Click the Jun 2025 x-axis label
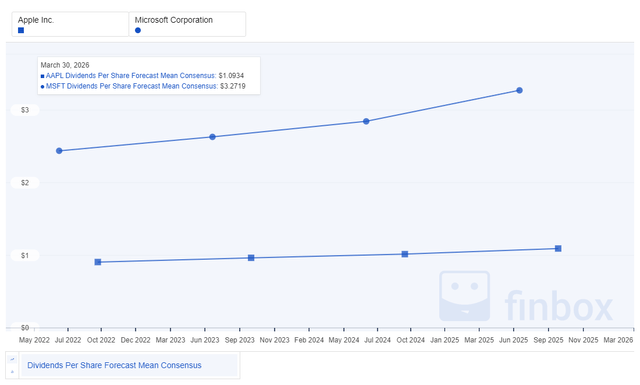 tap(513, 340)
